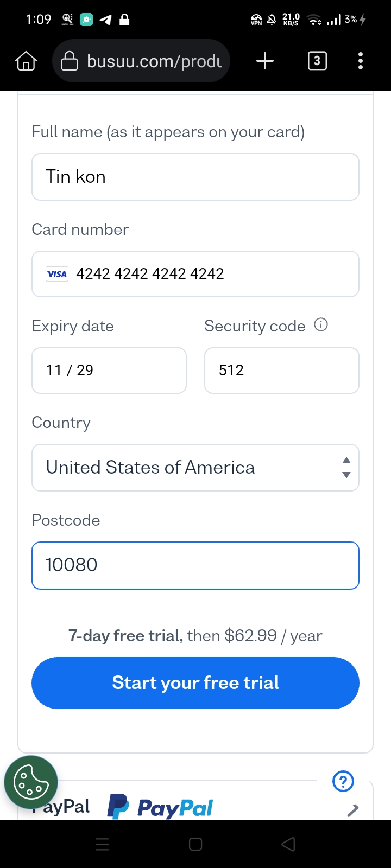The image size is (391, 868).
Task: Expand the PayPal payment option arrow
Action: (x=353, y=810)
